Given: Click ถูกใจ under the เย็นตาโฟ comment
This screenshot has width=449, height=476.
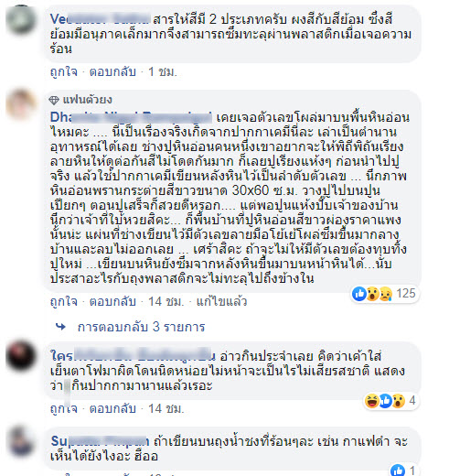Looking at the screenshot, I should point(64,408).
